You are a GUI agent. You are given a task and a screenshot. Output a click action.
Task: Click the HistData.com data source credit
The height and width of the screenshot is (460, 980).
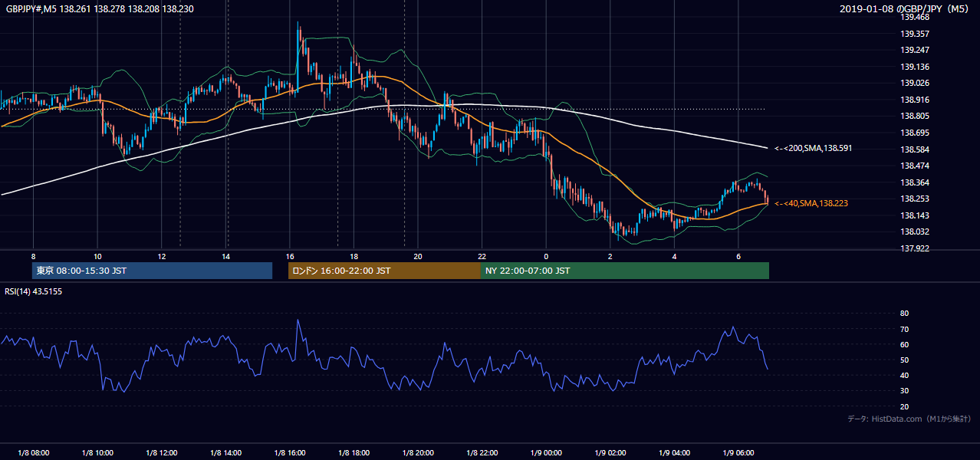tap(909, 419)
